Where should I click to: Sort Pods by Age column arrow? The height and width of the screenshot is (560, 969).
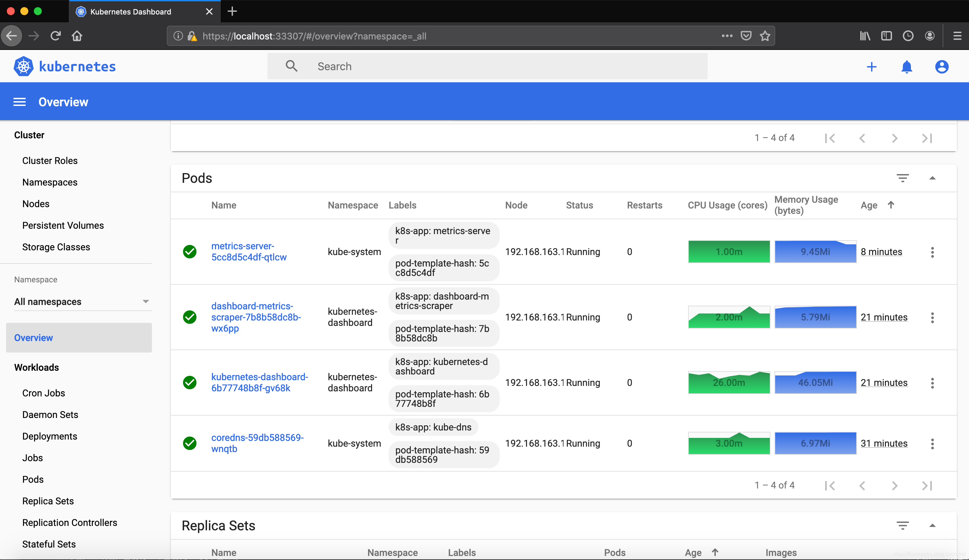[x=891, y=204]
